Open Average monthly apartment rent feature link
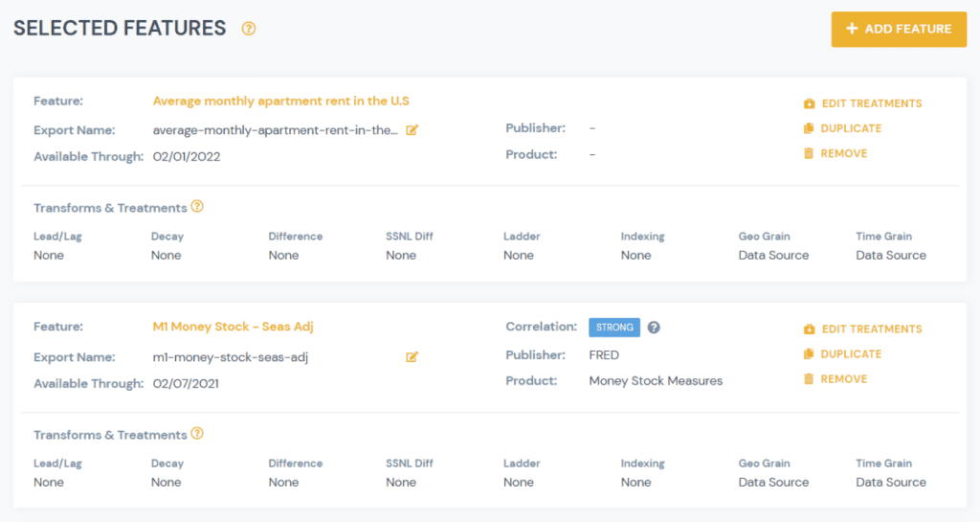Screen dimensions: 980x522 coord(281,102)
